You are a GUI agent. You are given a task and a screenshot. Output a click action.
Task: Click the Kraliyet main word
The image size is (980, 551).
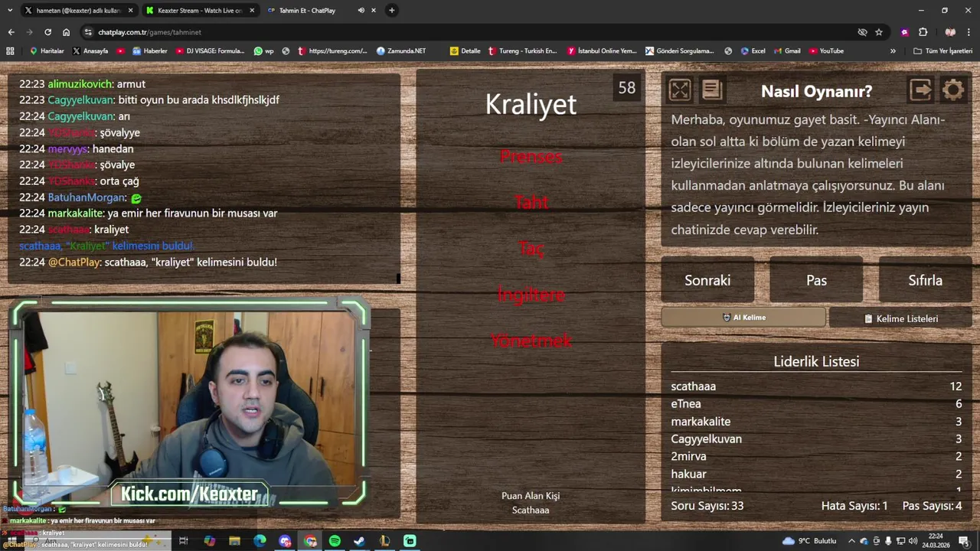pos(531,104)
